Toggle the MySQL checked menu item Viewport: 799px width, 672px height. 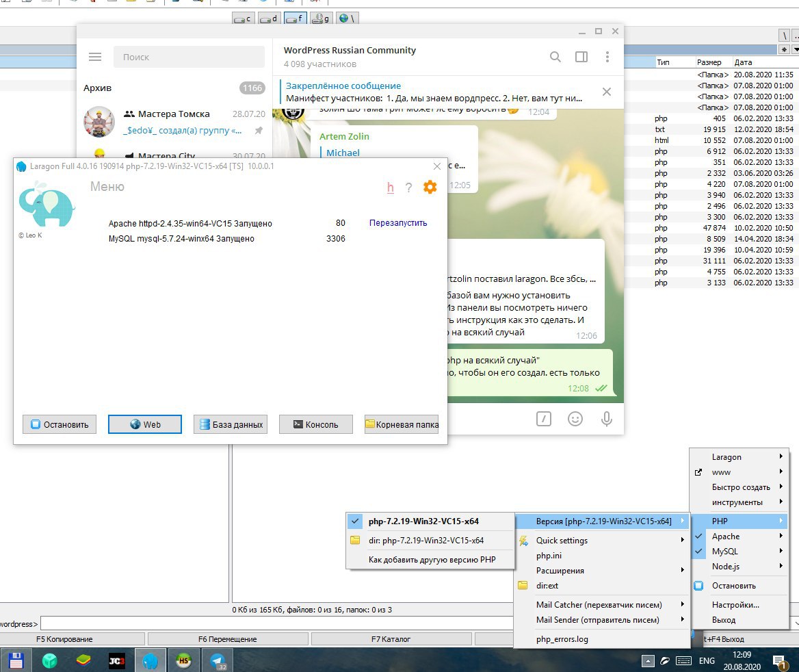(739, 551)
